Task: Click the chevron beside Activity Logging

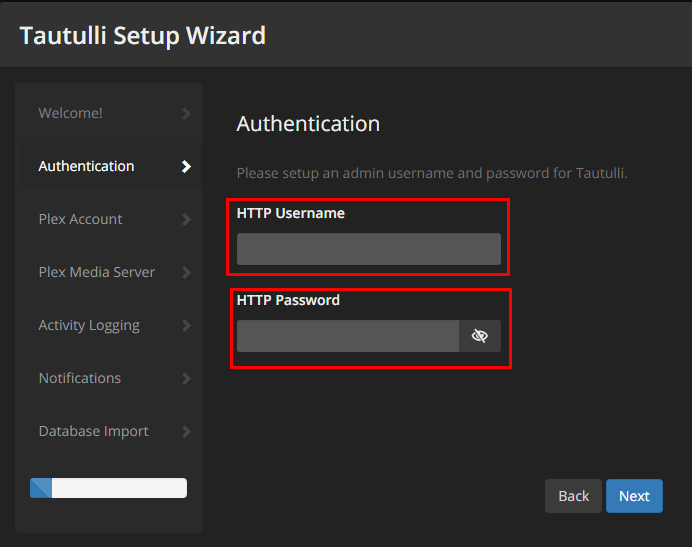Action: pyautogui.click(x=186, y=325)
